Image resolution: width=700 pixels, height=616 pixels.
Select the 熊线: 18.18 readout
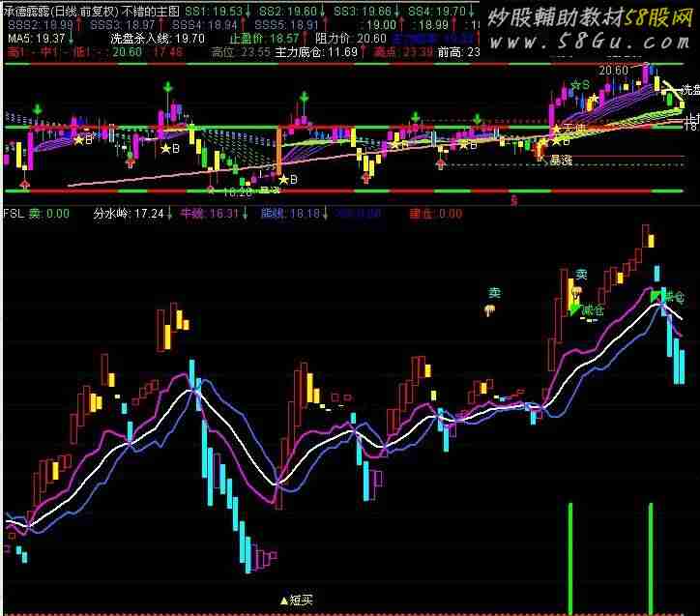[291, 214]
